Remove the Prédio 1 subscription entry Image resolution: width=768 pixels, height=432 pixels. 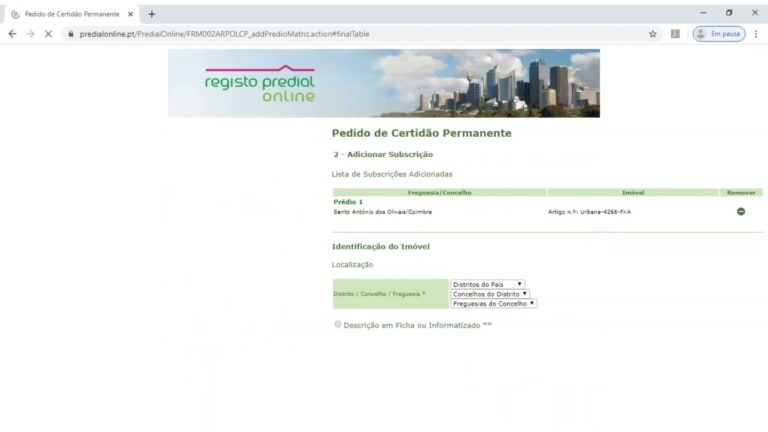point(740,211)
